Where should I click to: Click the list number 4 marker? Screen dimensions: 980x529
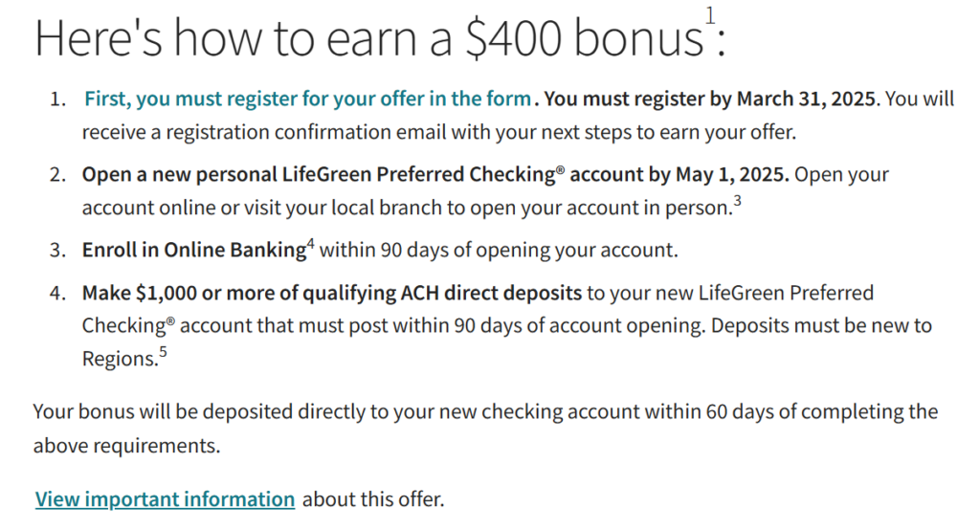pos(57,293)
